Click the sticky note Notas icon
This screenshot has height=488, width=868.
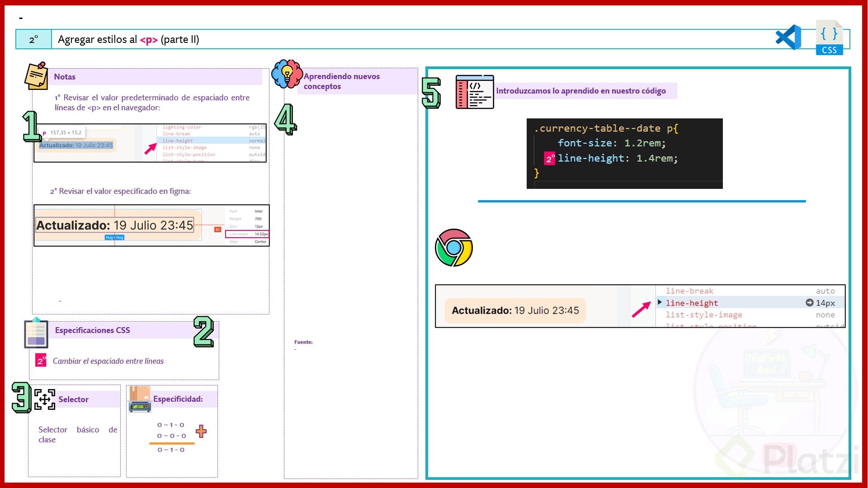coord(37,75)
